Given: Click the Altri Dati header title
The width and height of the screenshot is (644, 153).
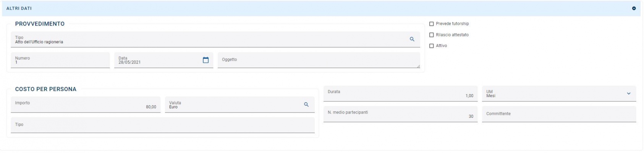Looking at the screenshot, I should pyautogui.click(x=19, y=8).
